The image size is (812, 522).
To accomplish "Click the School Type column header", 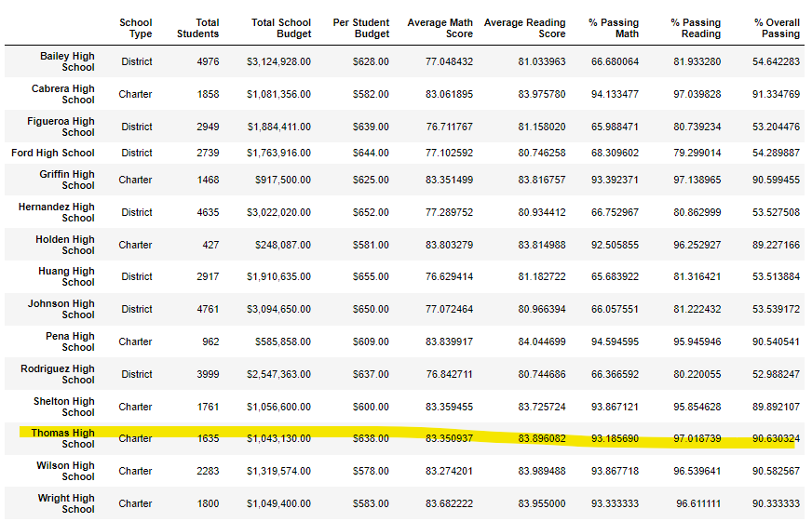I will (x=136, y=28).
